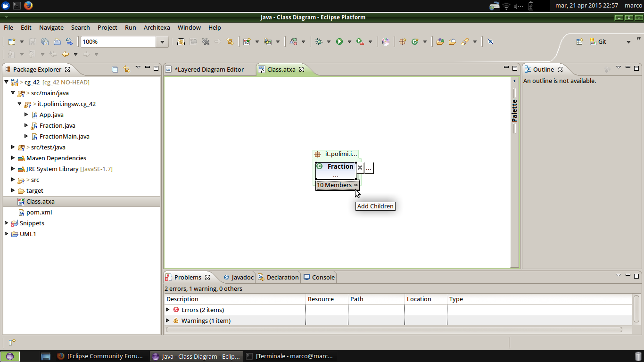Image resolution: width=644 pixels, height=362 pixels.
Task: Click the New wizard toolbar icon
Action: (11, 41)
